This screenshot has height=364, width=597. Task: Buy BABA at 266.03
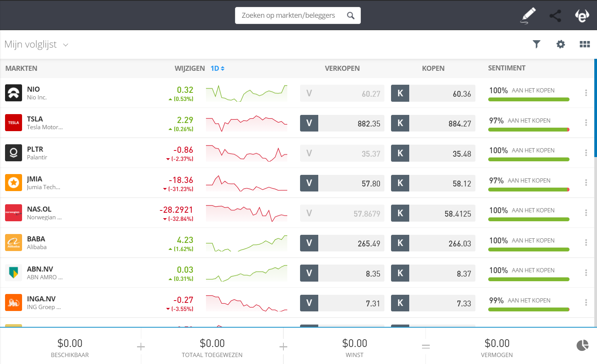pos(433,243)
